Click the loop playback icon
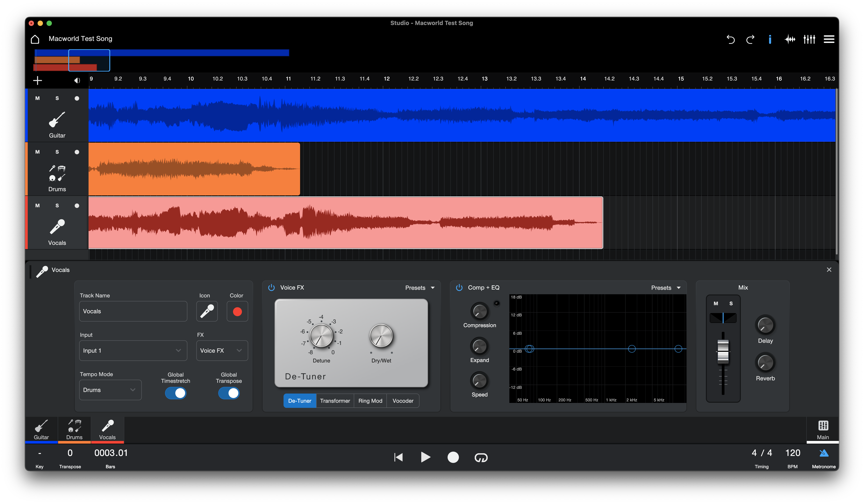Viewport: 864px width, 504px height. coord(481,457)
